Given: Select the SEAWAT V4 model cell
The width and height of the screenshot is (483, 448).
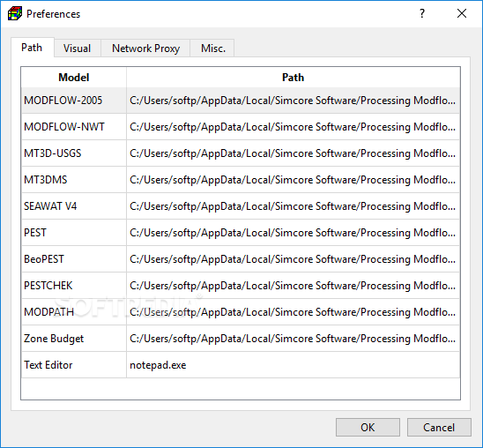Looking at the screenshot, I should point(74,206).
